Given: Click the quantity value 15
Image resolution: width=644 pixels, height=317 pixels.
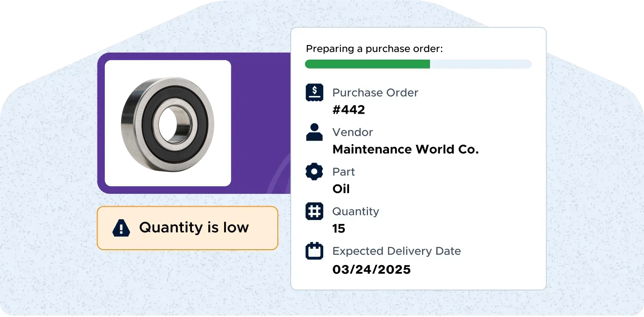Looking at the screenshot, I should pos(339,229).
